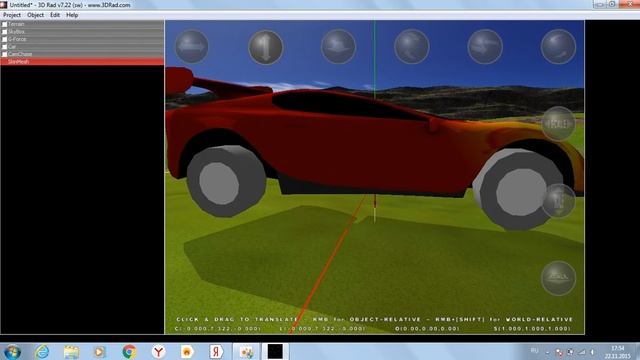The width and height of the screenshot is (640, 360).
Task: Open the Windows Start menu
Action: coord(12,352)
